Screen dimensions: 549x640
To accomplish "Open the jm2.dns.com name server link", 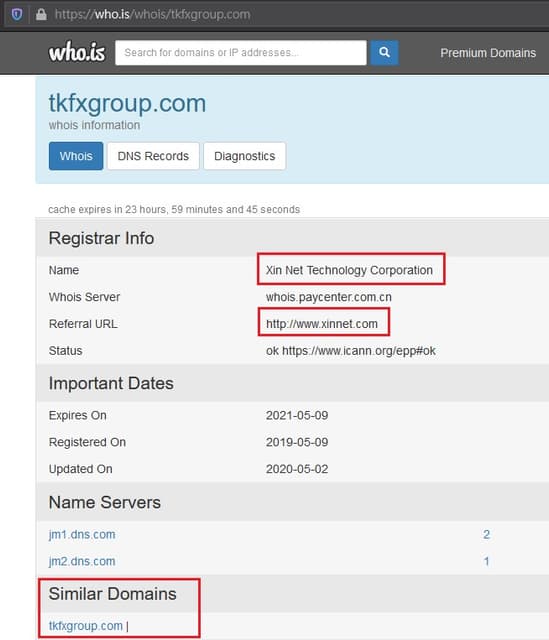I will point(82,561).
